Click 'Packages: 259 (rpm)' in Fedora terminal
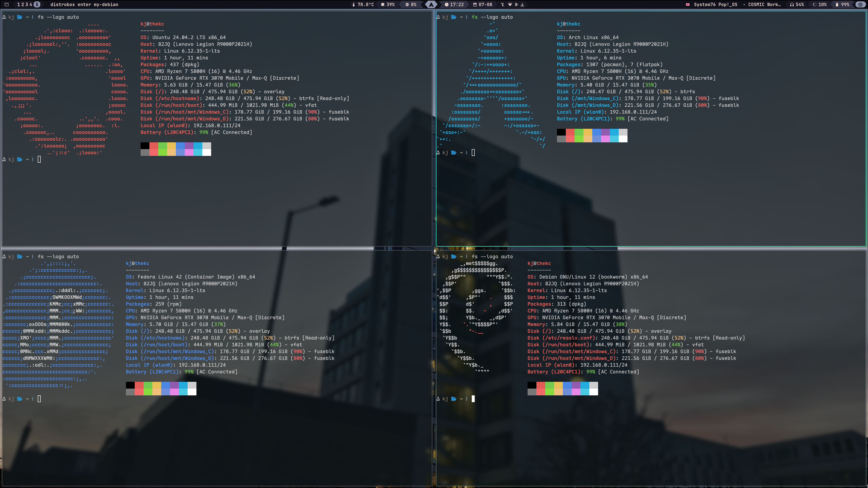Screen dimensions: 868x488 (154, 304)
